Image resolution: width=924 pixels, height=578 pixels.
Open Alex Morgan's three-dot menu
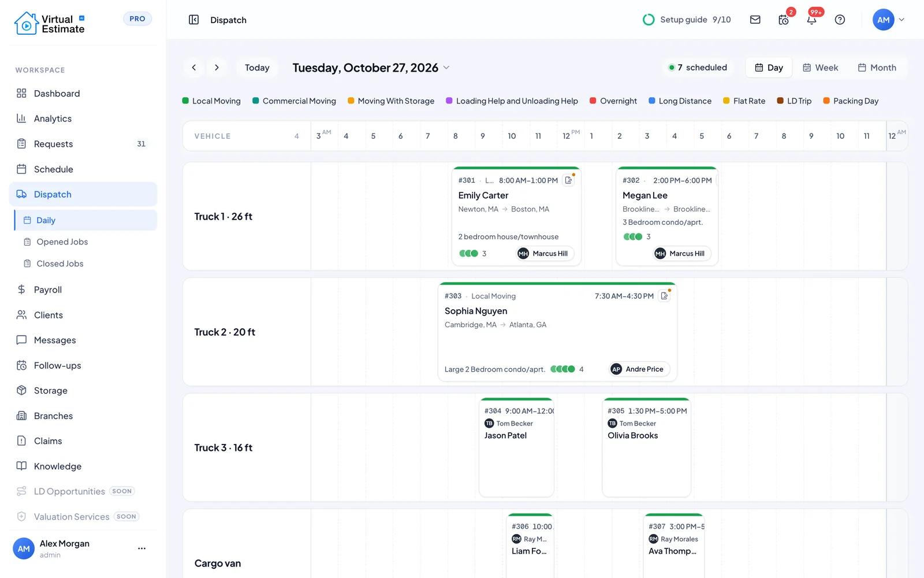pyautogui.click(x=141, y=549)
